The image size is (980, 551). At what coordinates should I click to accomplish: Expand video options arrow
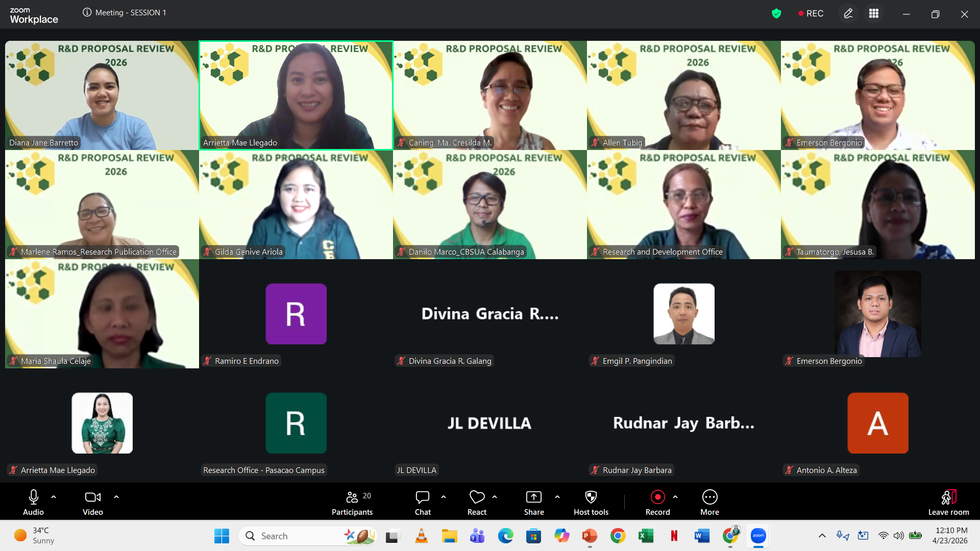coord(116,496)
